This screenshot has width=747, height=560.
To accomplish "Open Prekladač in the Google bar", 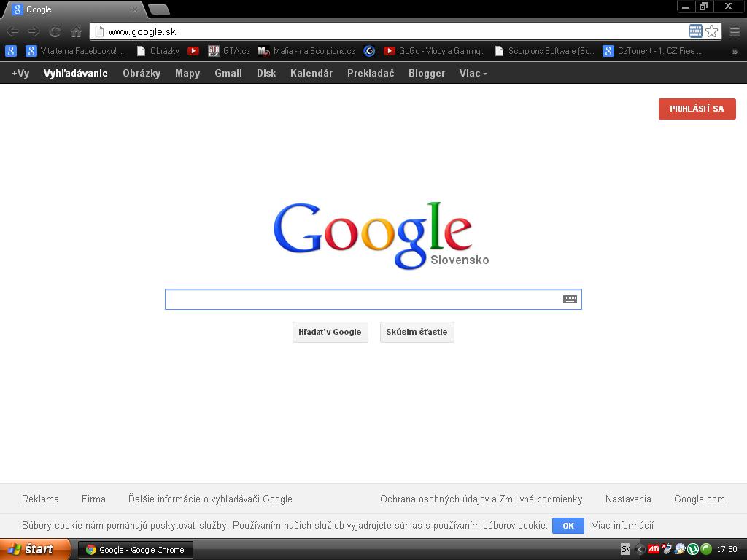I will coord(371,74).
